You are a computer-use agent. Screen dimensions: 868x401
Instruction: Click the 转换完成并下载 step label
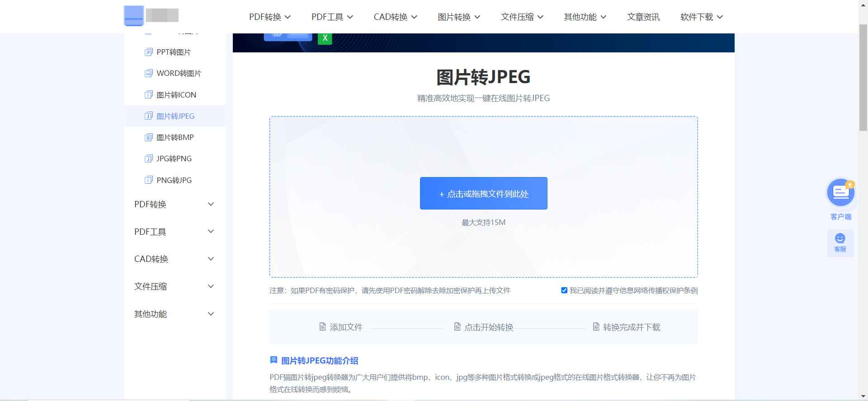(632, 327)
